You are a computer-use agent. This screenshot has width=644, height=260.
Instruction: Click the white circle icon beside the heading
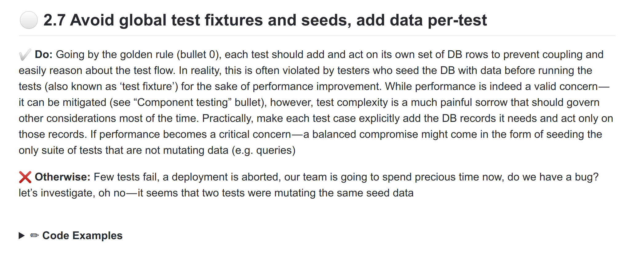click(x=29, y=20)
